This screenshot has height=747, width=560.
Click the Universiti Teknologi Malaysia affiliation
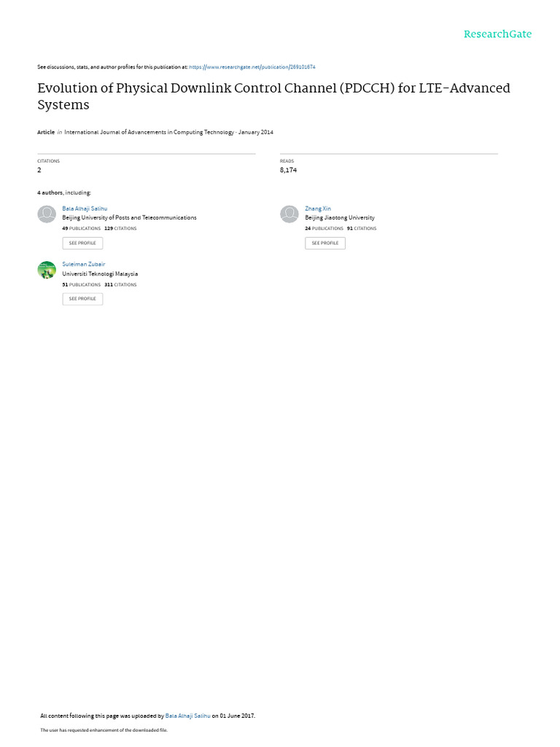(x=100, y=274)
